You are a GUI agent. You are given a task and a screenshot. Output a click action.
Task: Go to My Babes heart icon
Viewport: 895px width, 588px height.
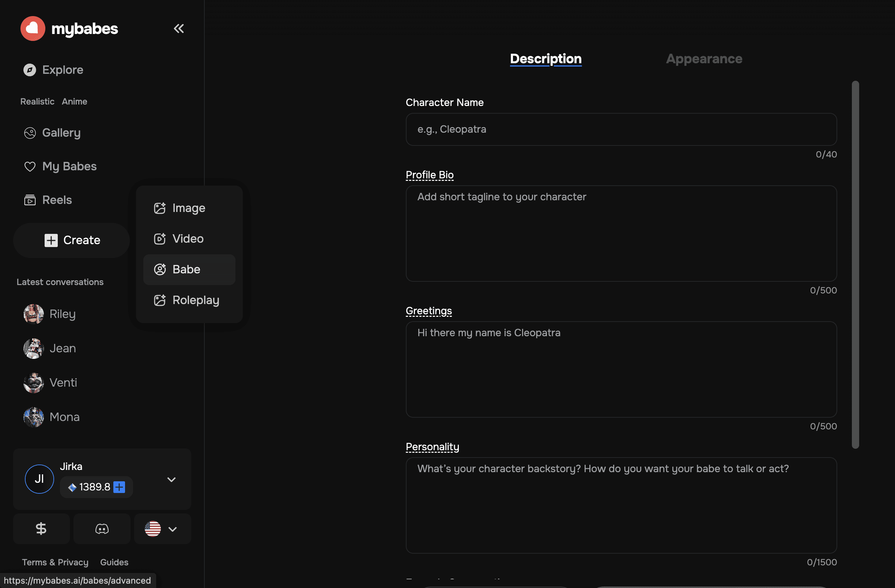[30, 167]
